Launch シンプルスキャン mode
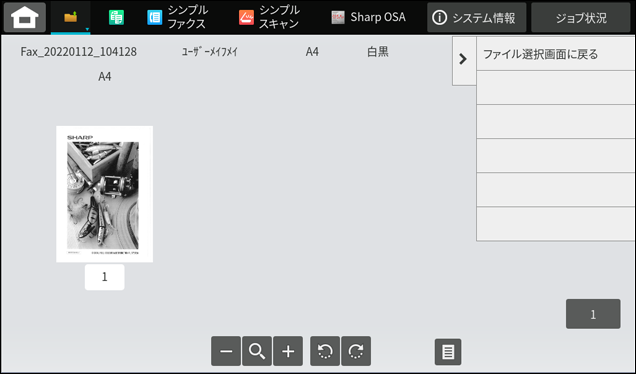The image size is (636, 374). pos(269,17)
